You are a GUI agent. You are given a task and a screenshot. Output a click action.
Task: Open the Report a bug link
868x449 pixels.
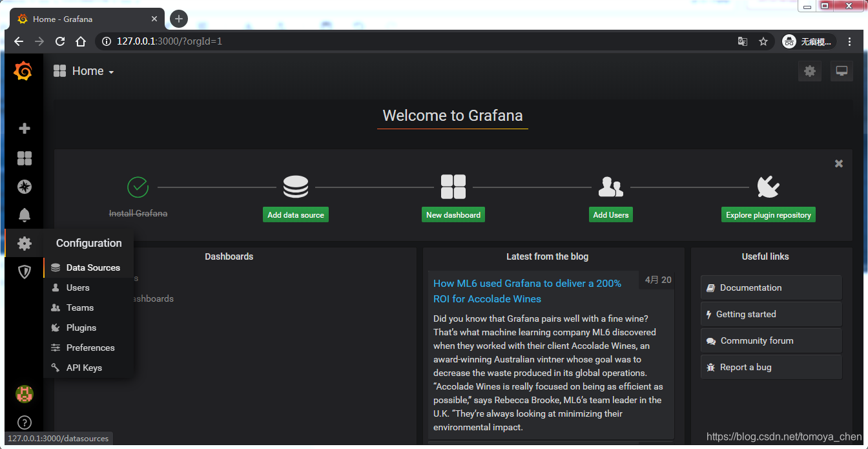(x=771, y=367)
